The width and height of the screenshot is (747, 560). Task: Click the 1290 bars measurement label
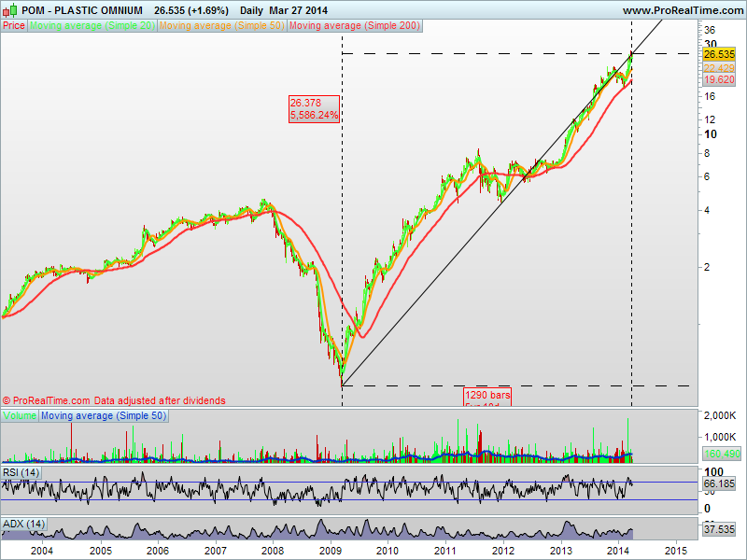(487, 398)
